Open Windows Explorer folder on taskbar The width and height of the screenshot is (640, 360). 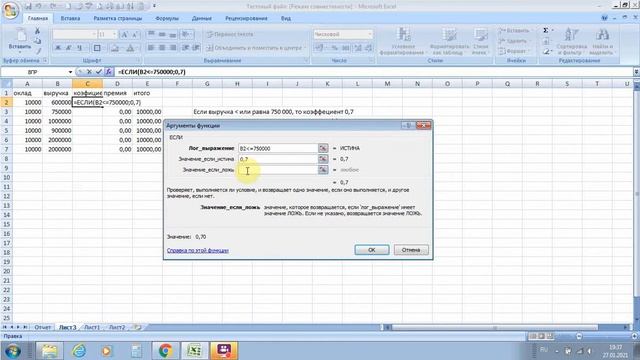coord(49,351)
